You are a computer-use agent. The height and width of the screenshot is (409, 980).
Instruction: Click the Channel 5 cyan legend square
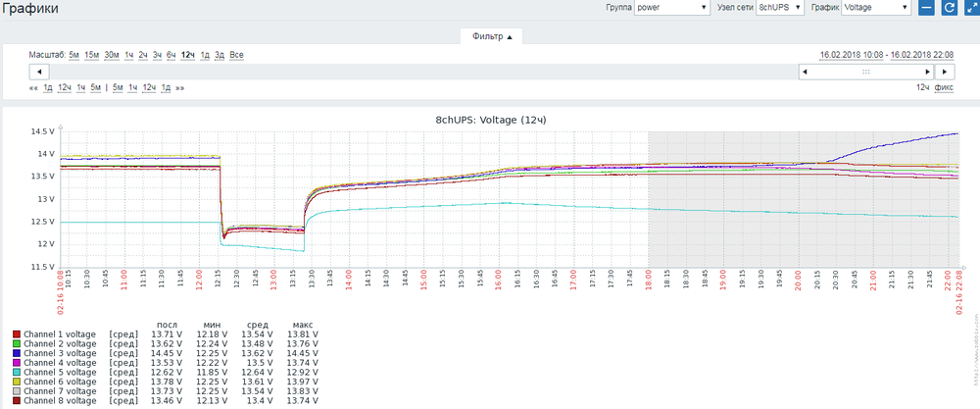[16, 373]
